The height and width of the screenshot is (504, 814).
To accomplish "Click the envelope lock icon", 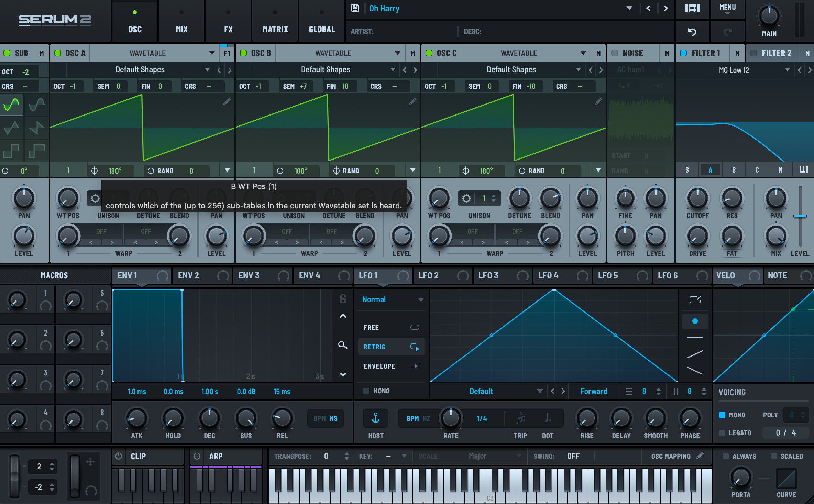I will pos(343,298).
